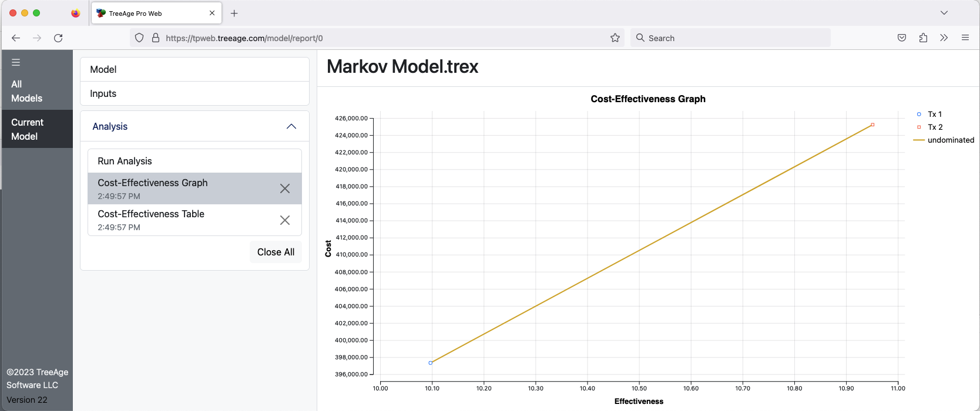Go back with browser arrow
This screenshot has width=980, height=411.
coord(16,38)
